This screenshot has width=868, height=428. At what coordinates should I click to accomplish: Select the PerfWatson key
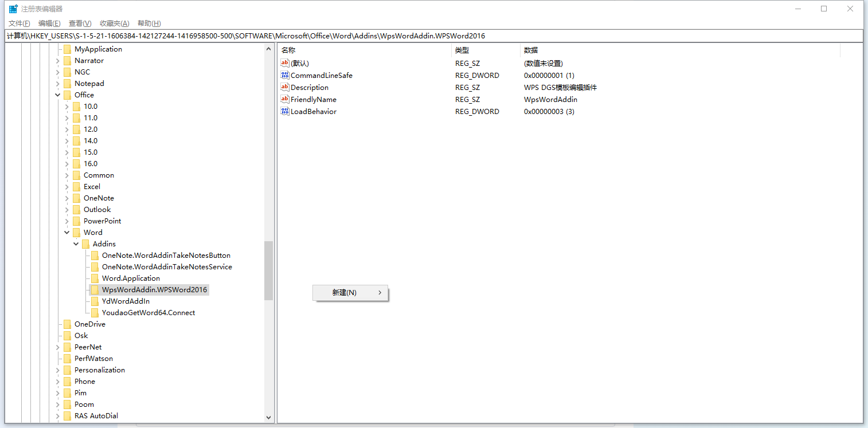pos(93,359)
